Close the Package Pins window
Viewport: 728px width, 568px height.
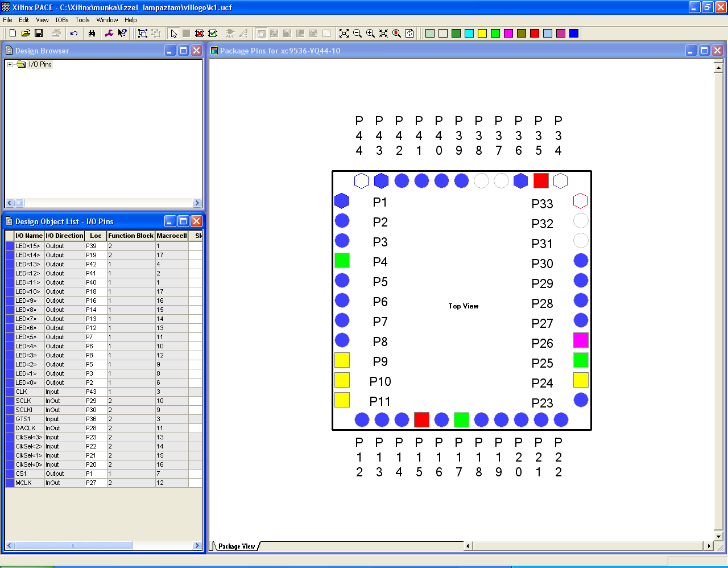[717, 51]
